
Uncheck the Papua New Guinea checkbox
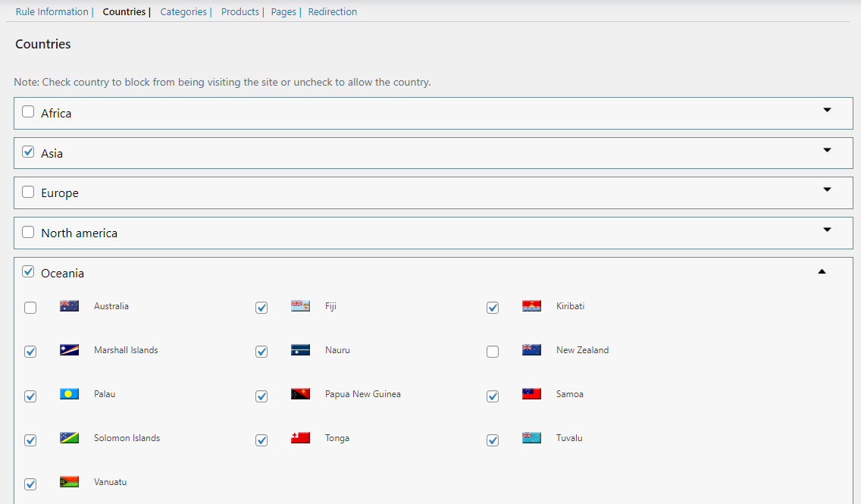click(261, 396)
